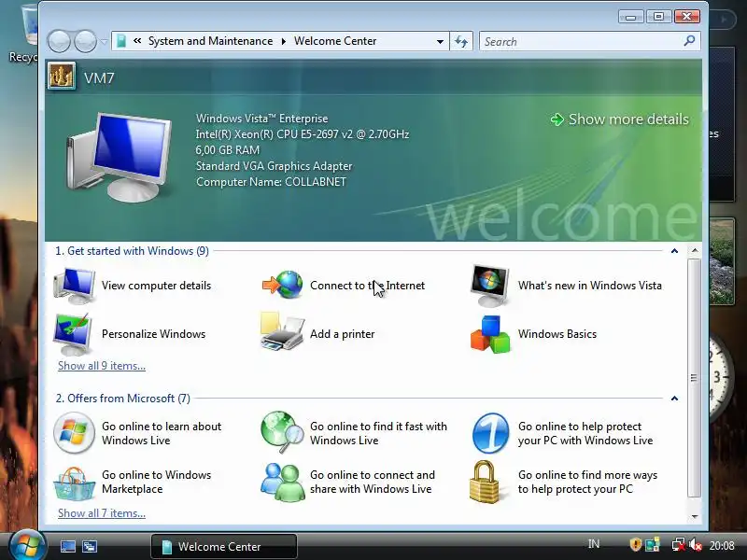The width and height of the screenshot is (747, 560).
Task: Click the address bar folder icon
Action: pos(121,41)
